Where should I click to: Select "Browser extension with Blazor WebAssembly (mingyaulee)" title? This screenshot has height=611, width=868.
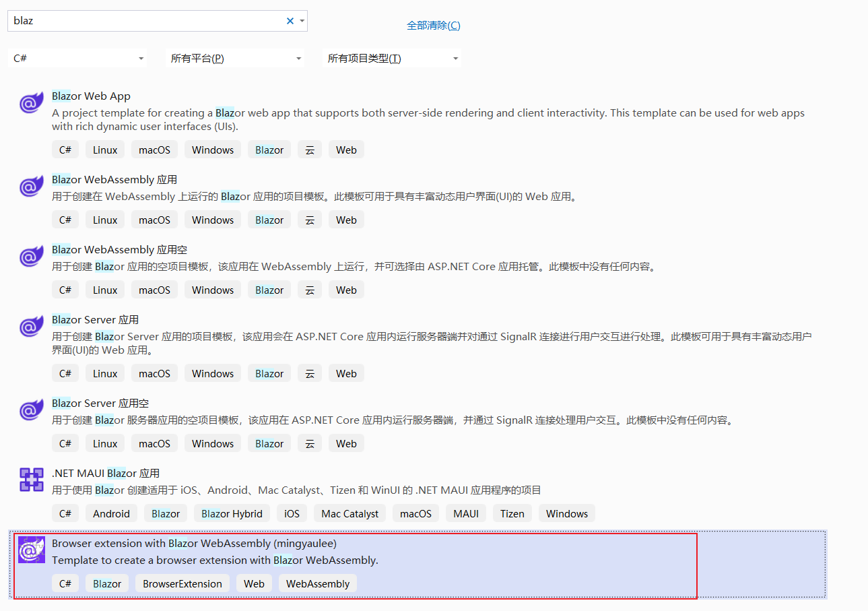coord(194,544)
